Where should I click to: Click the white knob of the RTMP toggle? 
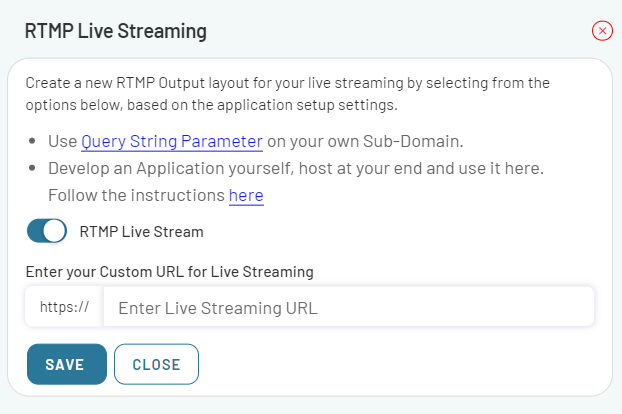tap(55, 231)
